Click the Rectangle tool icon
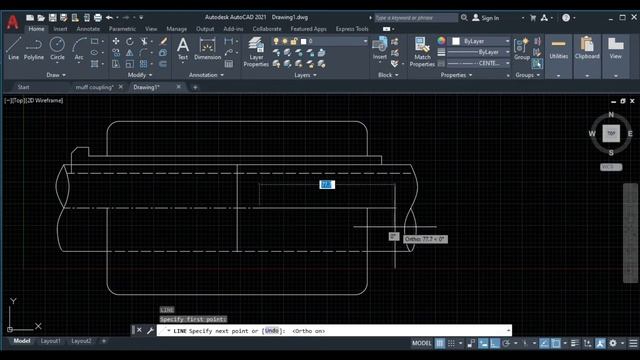 coord(95,41)
